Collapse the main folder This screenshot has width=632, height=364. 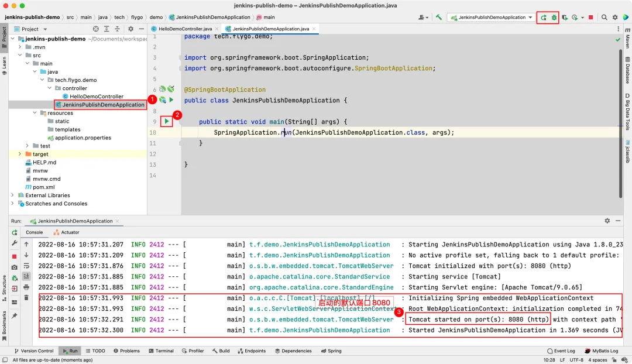point(28,63)
